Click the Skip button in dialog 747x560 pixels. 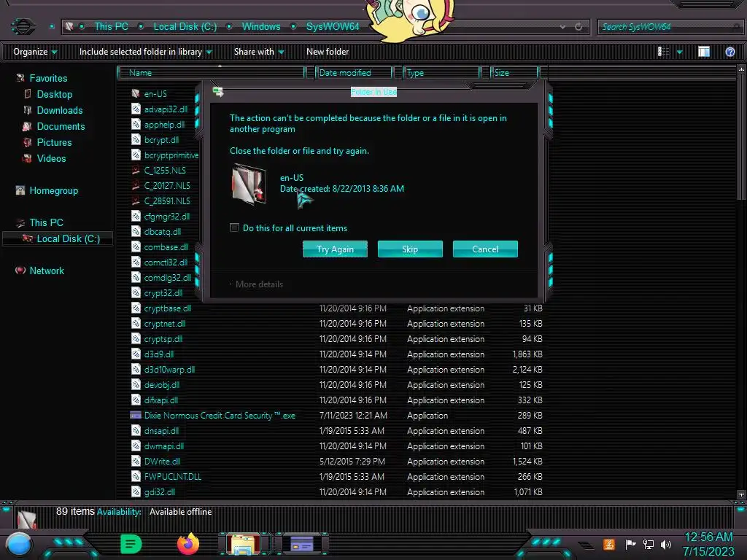coord(410,249)
